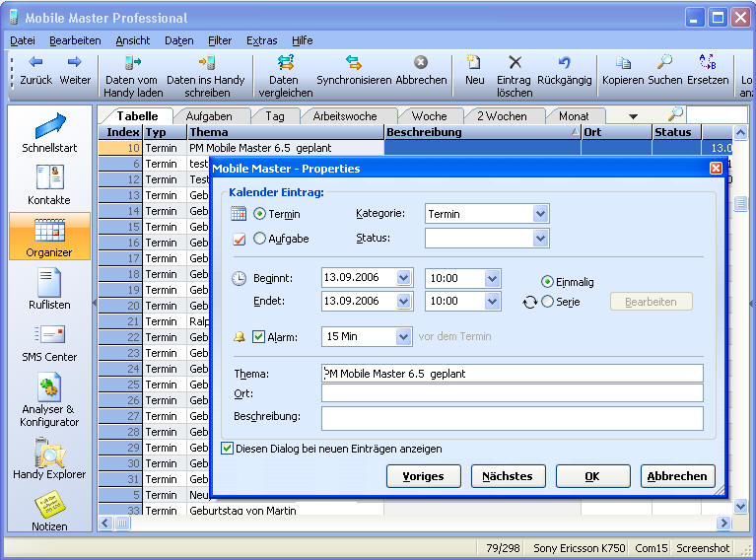This screenshot has width=756, height=560.
Task: Sort the table by the Beschreibung column
Action: (482, 132)
